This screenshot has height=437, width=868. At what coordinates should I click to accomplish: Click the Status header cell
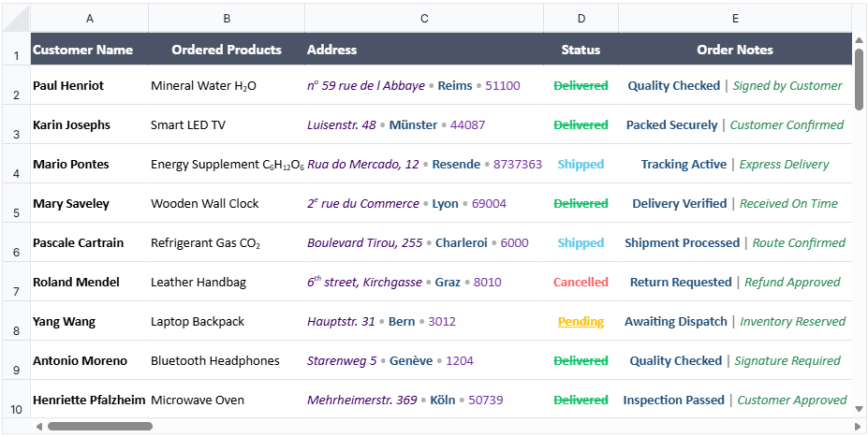click(x=581, y=50)
